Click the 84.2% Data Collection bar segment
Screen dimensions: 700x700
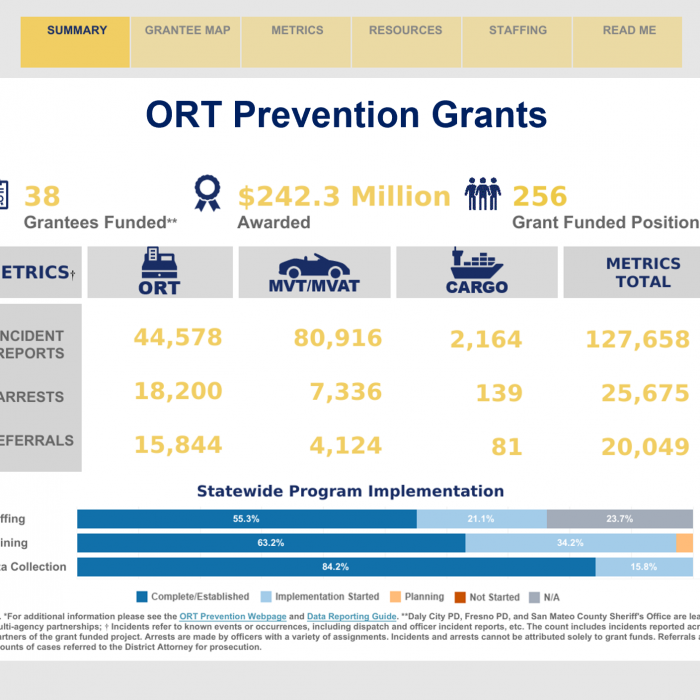[x=336, y=567]
